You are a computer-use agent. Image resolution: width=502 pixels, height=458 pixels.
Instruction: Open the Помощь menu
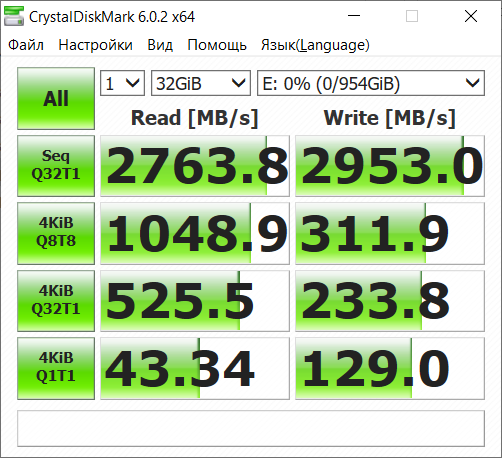(217, 45)
